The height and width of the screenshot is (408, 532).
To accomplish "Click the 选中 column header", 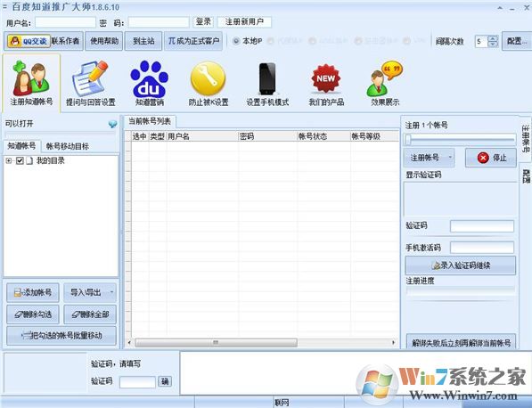I will (140, 136).
